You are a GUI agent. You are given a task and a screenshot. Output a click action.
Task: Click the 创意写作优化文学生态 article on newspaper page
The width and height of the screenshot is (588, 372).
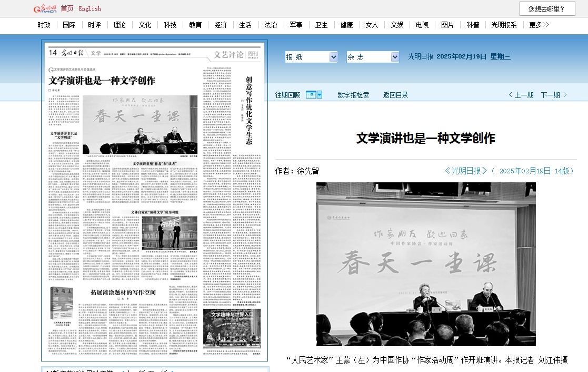tap(248, 111)
